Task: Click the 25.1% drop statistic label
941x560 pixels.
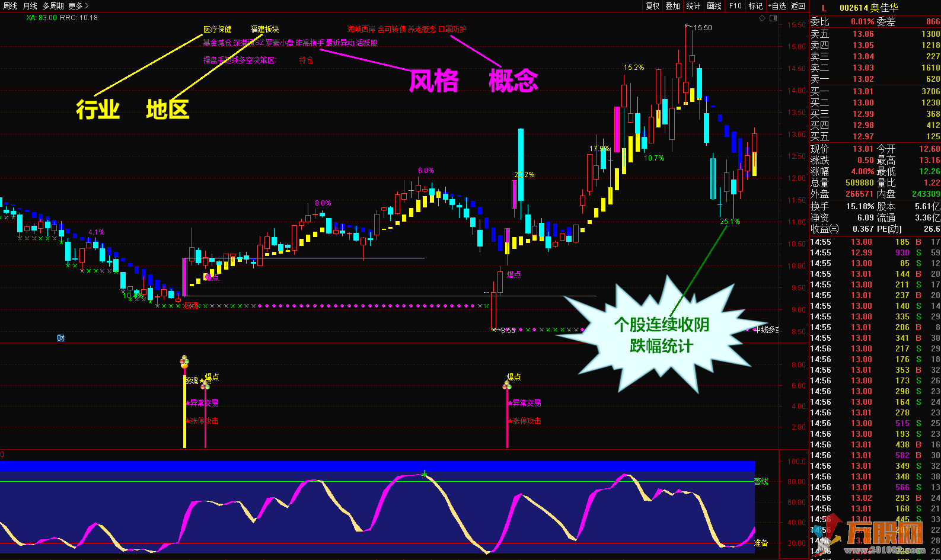Action: 730,222
